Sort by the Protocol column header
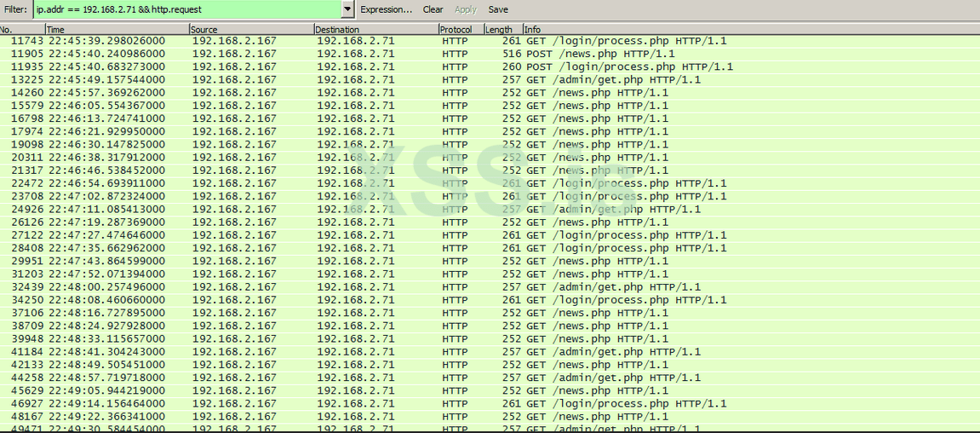Viewport: 980px width, 433px height. point(461,30)
